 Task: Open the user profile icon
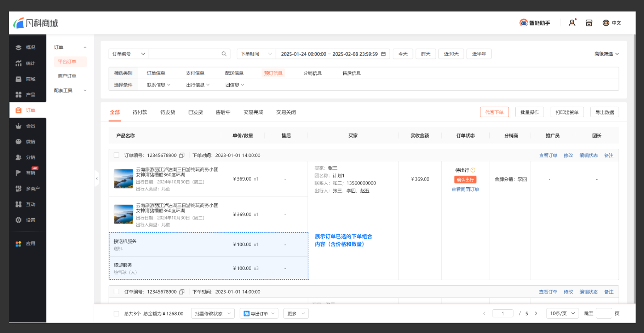(572, 23)
